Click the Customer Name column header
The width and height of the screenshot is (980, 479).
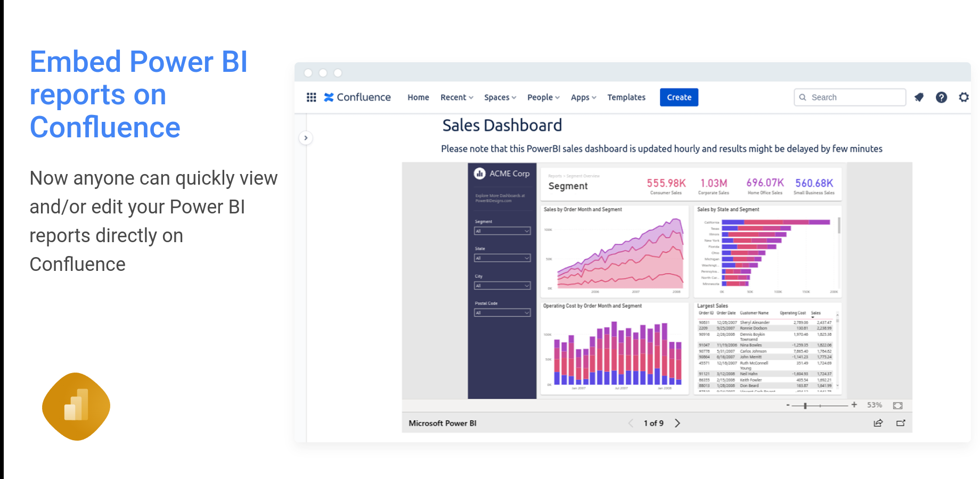click(754, 313)
